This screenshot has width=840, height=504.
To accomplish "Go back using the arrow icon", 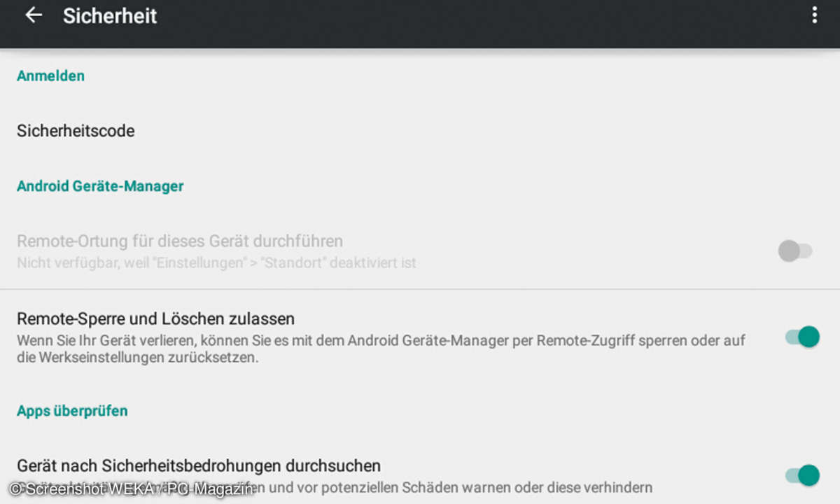I will [33, 15].
